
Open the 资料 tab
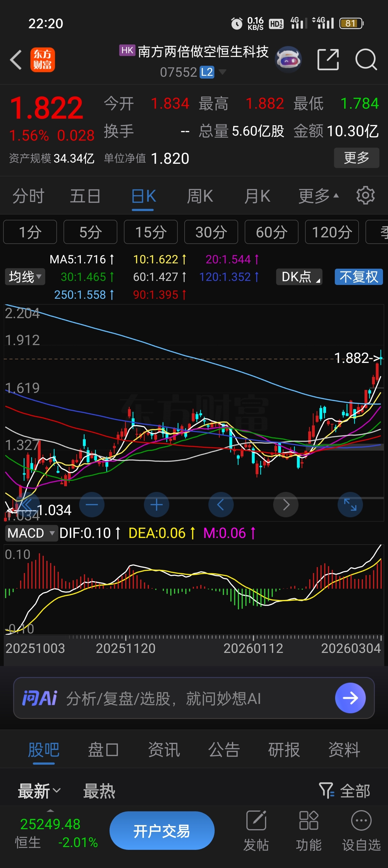[x=344, y=750]
